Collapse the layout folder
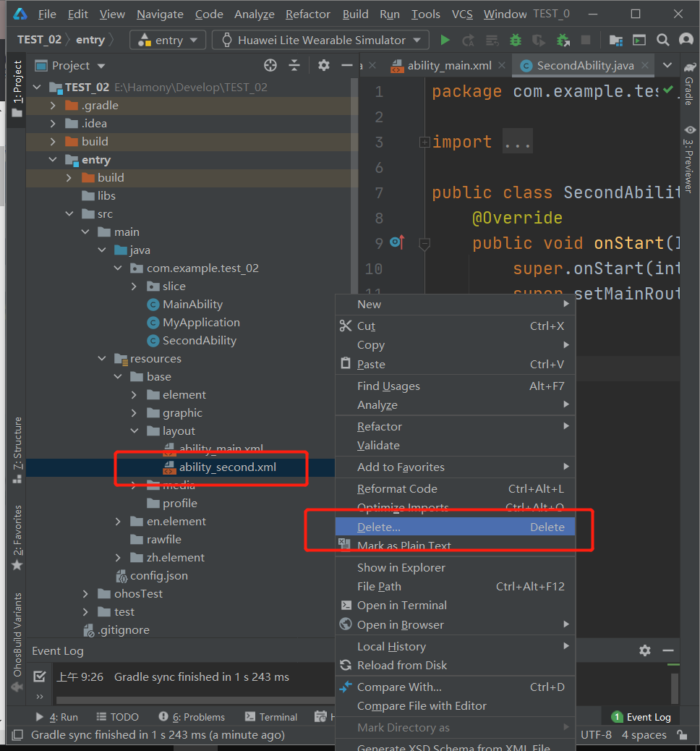This screenshot has height=751, width=700. [134, 431]
